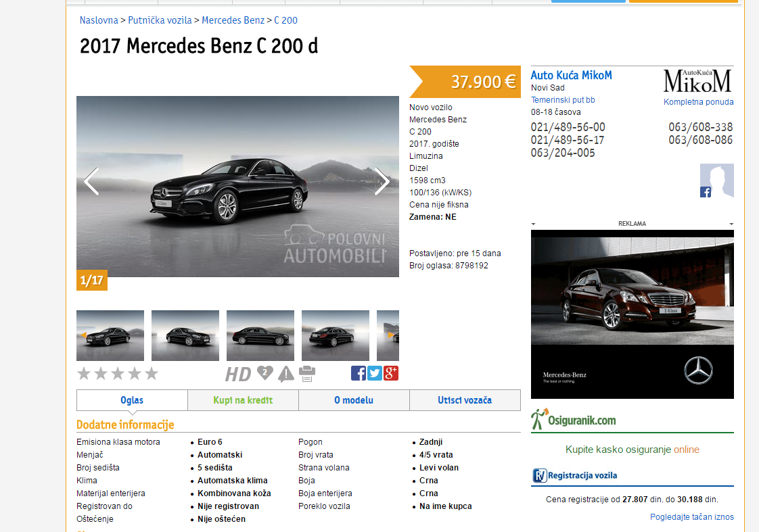Click phone number 063/204-005
The width and height of the screenshot is (759, 532).
563,153
